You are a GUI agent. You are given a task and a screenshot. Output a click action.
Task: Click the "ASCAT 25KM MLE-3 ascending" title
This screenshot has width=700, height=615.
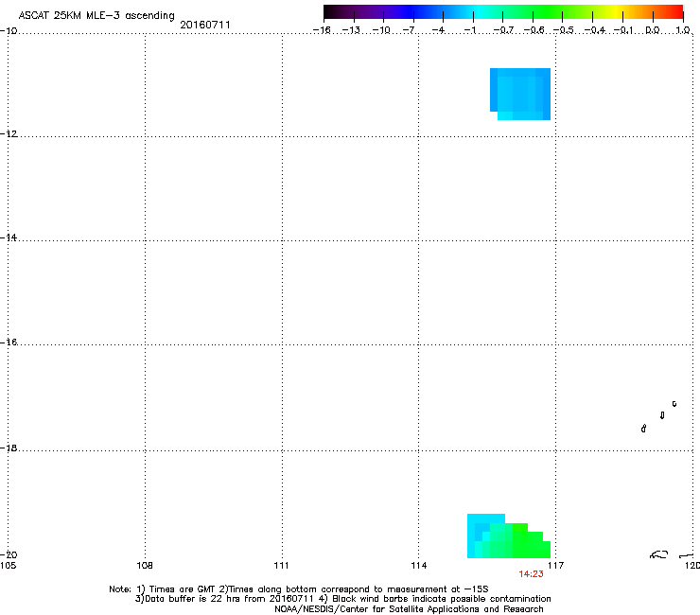click(96, 16)
